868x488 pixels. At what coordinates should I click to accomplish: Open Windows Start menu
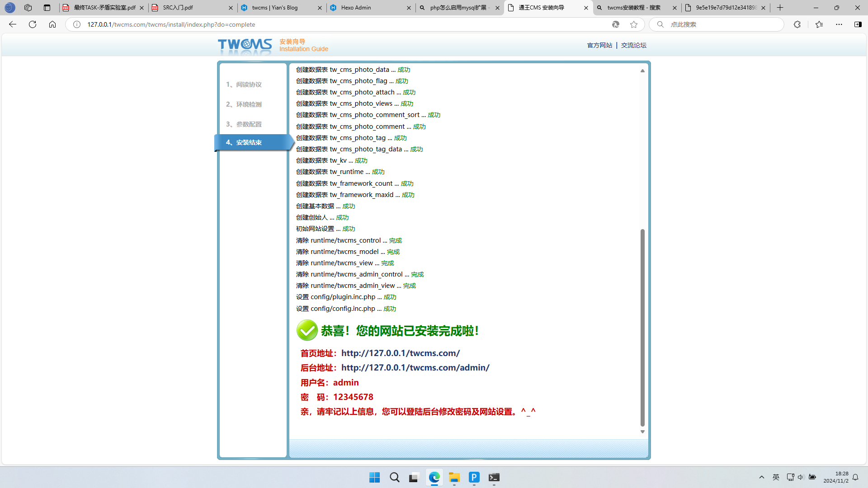point(374,478)
